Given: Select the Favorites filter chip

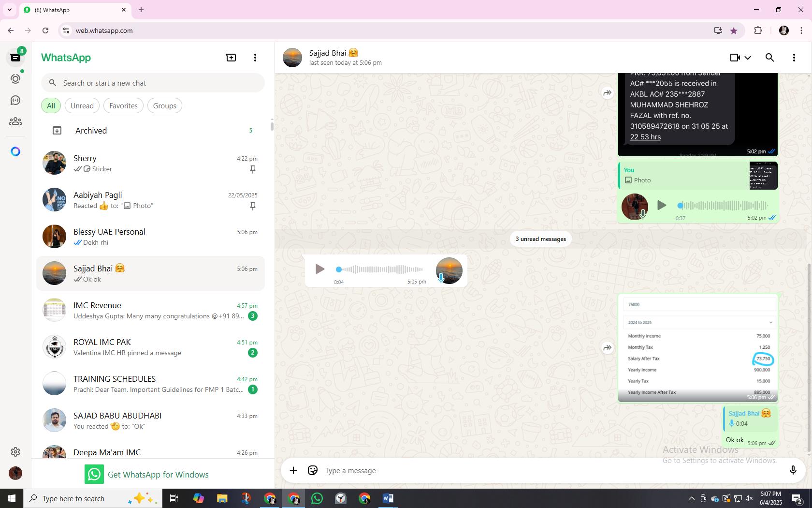Looking at the screenshot, I should pos(123,105).
